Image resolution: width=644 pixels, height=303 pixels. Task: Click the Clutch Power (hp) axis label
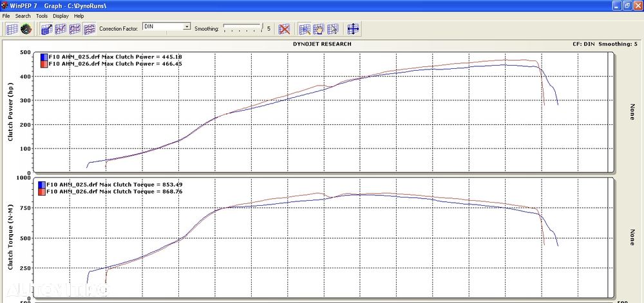click(11, 113)
